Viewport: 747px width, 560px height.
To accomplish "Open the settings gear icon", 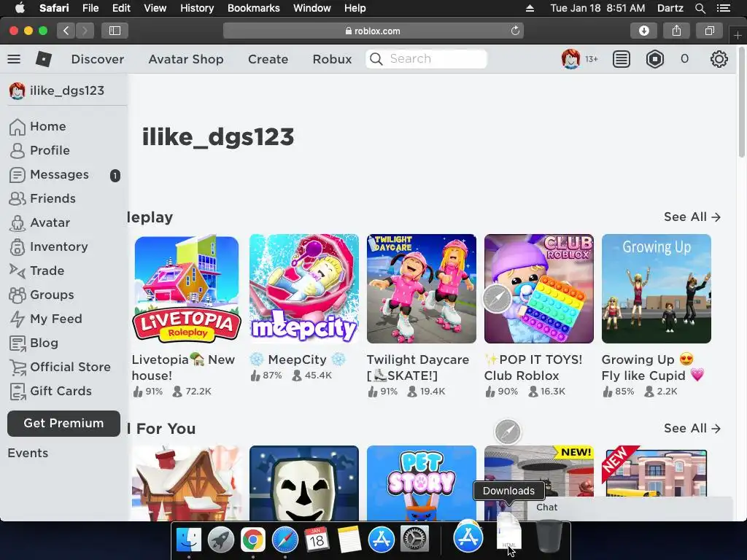I will point(719,59).
